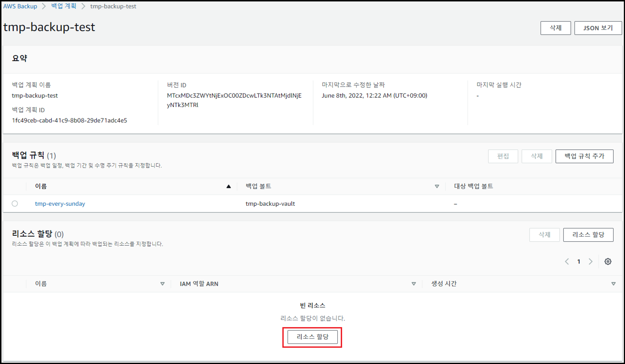This screenshot has height=364, width=625.
Task: Click page number 1 in pagination
Action: 579,262
